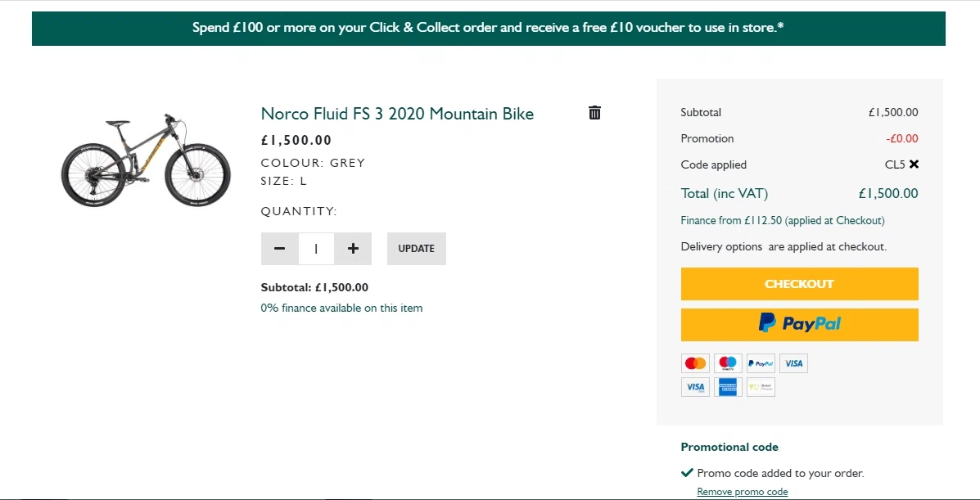Image resolution: width=980 pixels, height=500 pixels.
Task: Proceed with the yellow CHECKOUT button
Action: click(x=799, y=284)
